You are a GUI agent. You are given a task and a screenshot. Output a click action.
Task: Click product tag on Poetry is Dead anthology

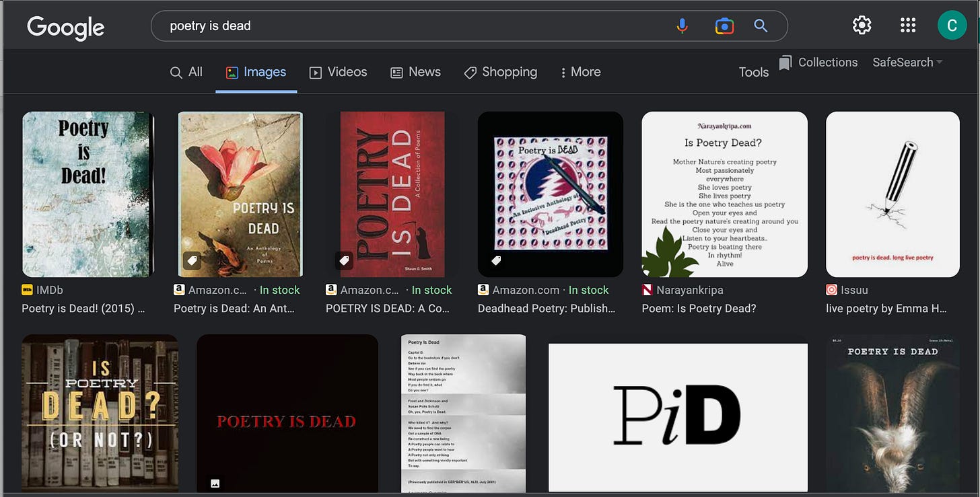pos(192,260)
